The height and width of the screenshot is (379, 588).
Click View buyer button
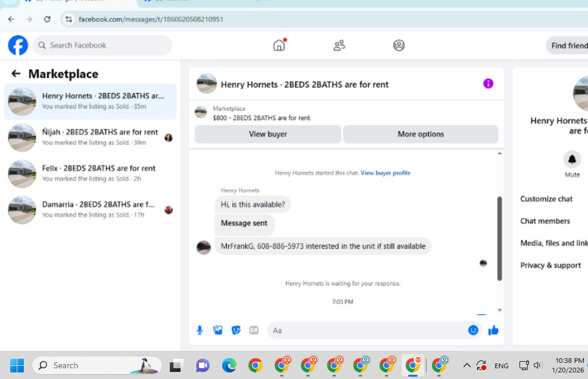click(x=267, y=134)
